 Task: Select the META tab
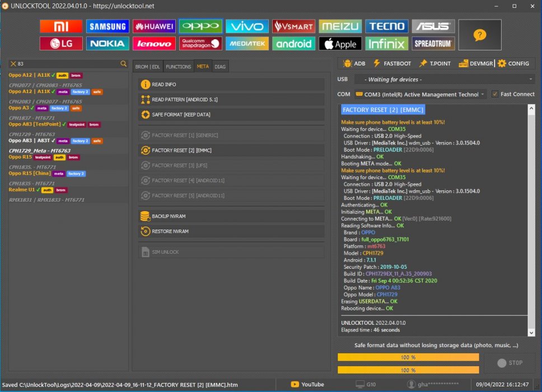(x=203, y=67)
